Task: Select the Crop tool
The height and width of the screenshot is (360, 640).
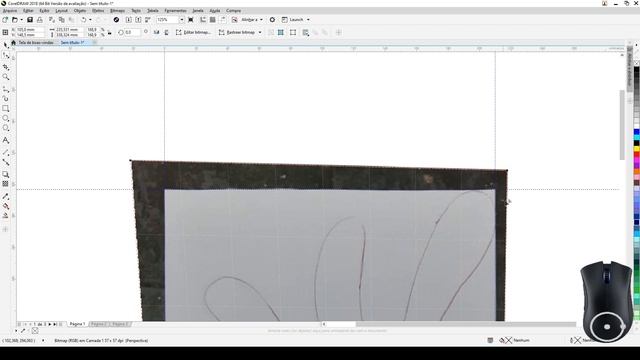Action: coord(6,67)
